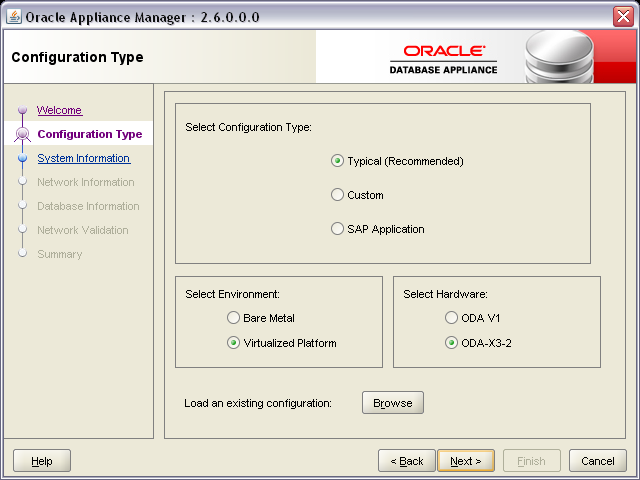640x480 pixels.
Task: Click the Browse button
Action: click(393, 403)
